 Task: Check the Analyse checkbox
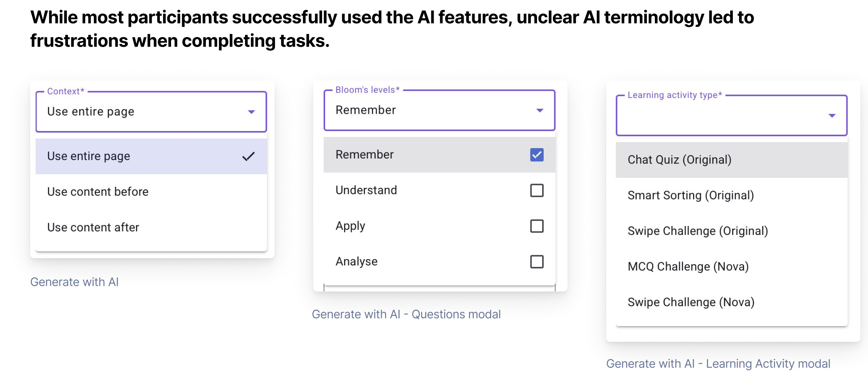tap(537, 262)
